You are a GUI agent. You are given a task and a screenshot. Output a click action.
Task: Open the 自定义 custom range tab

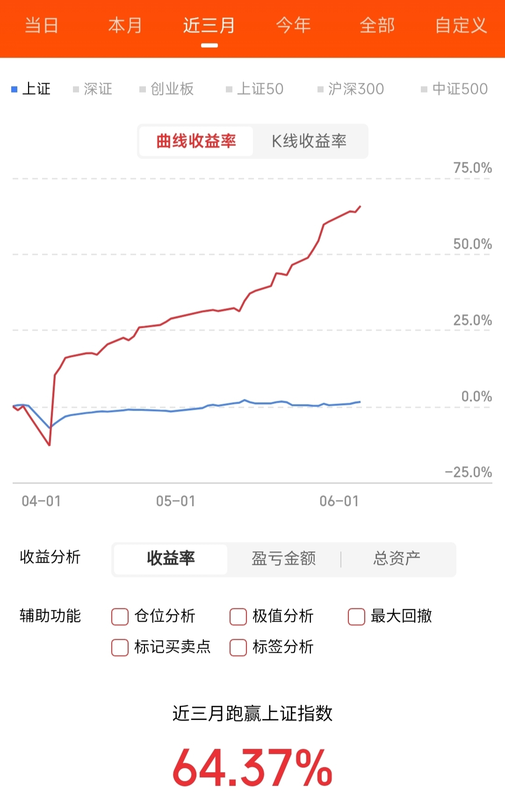tap(461, 26)
